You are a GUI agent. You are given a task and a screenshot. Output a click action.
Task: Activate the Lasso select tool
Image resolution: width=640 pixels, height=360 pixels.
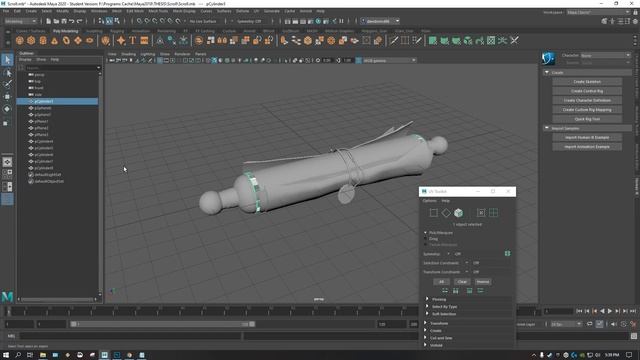(7, 73)
